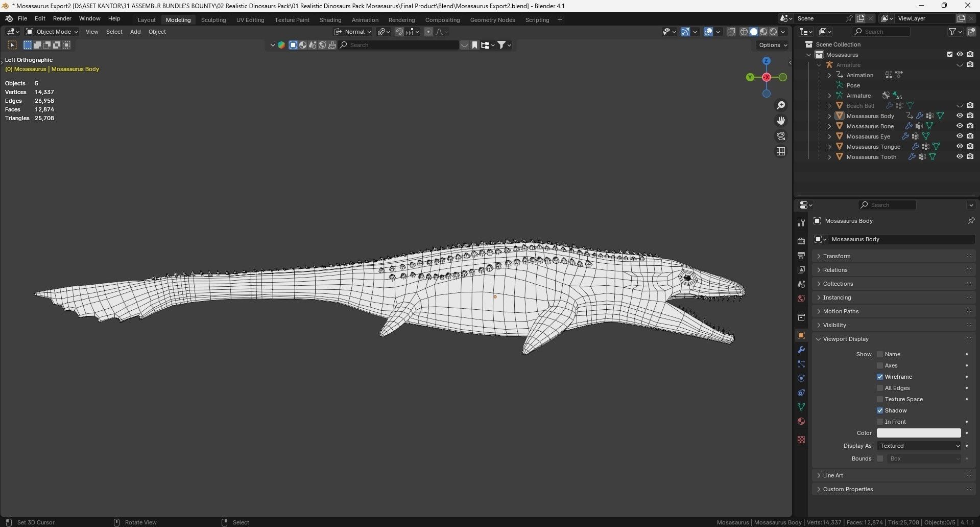Disable rendering for Mosasaurus Eye
980x527 pixels.
pyautogui.click(x=970, y=136)
